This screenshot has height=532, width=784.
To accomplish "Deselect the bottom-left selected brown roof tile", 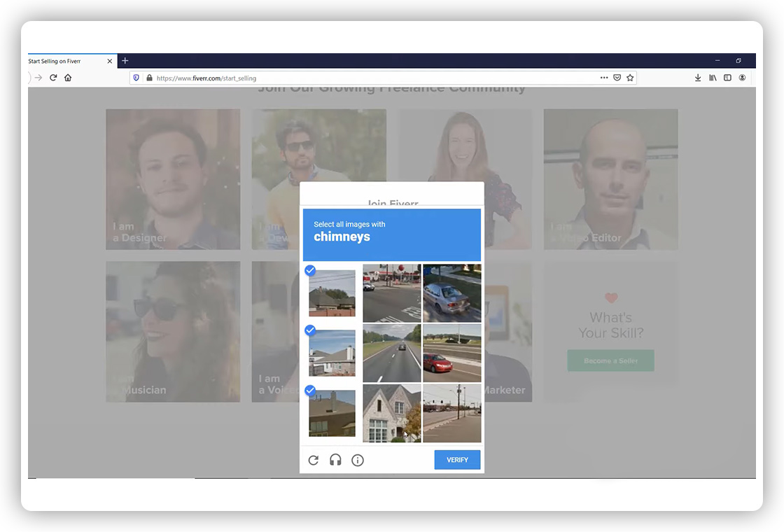I will [x=332, y=413].
